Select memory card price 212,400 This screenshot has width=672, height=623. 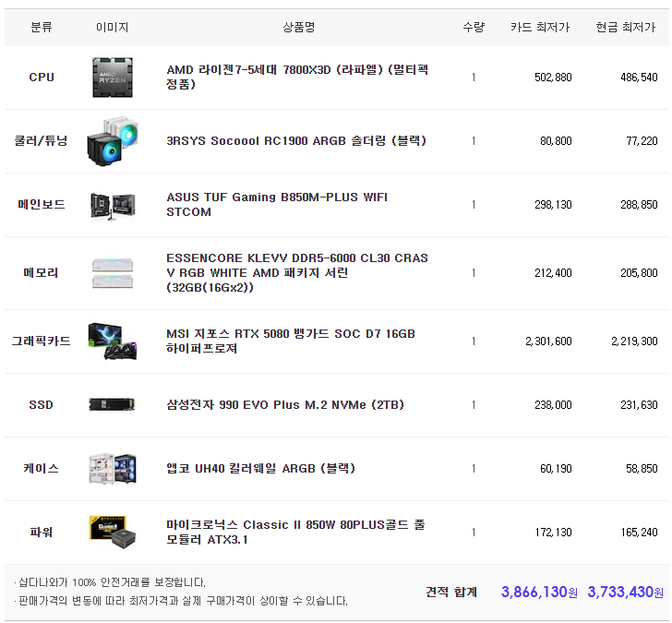coord(553,273)
